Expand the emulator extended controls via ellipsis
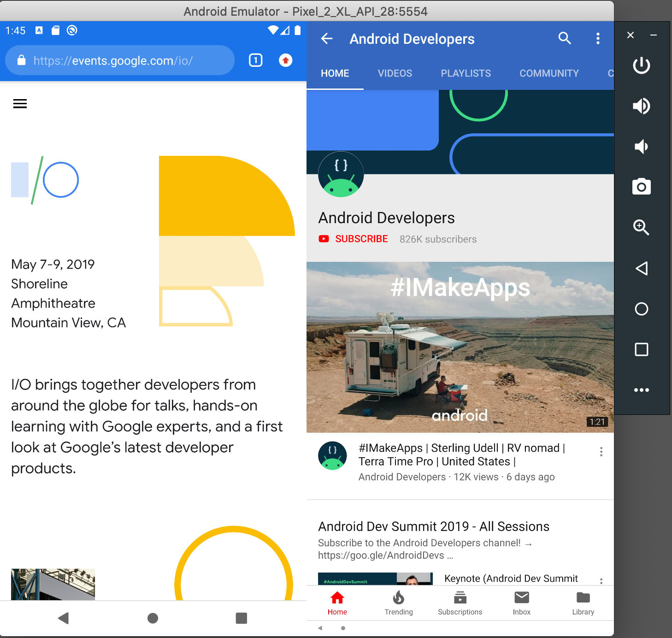Image resolution: width=672 pixels, height=638 pixels. 641,390
